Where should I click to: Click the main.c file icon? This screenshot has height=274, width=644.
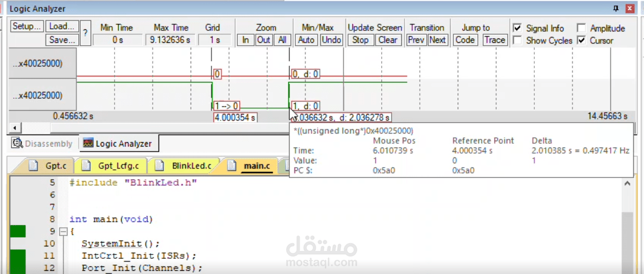(x=232, y=165)
